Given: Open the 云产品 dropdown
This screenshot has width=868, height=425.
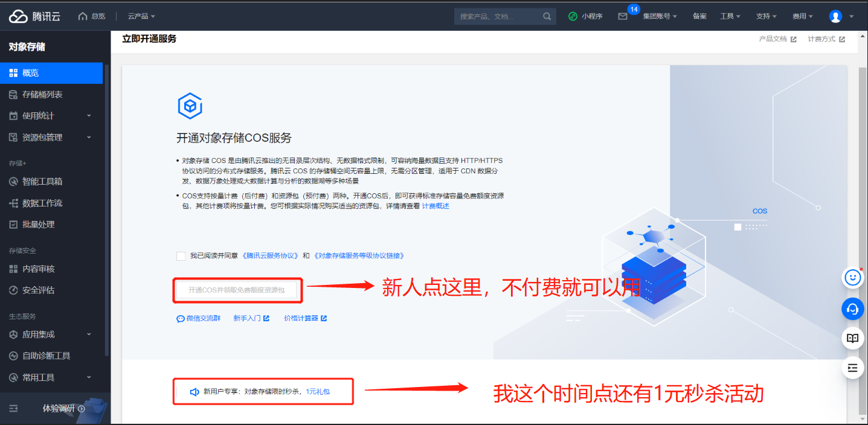Looking at the screenshot, I should click(141, 16).
